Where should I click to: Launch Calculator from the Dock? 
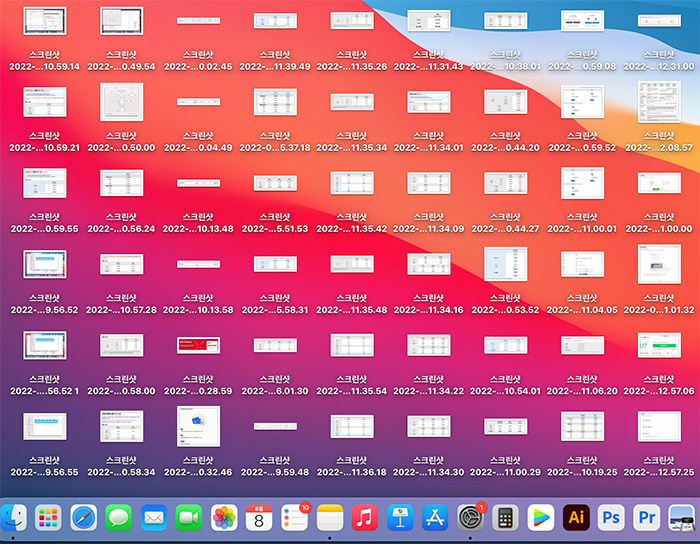[505, 518]
